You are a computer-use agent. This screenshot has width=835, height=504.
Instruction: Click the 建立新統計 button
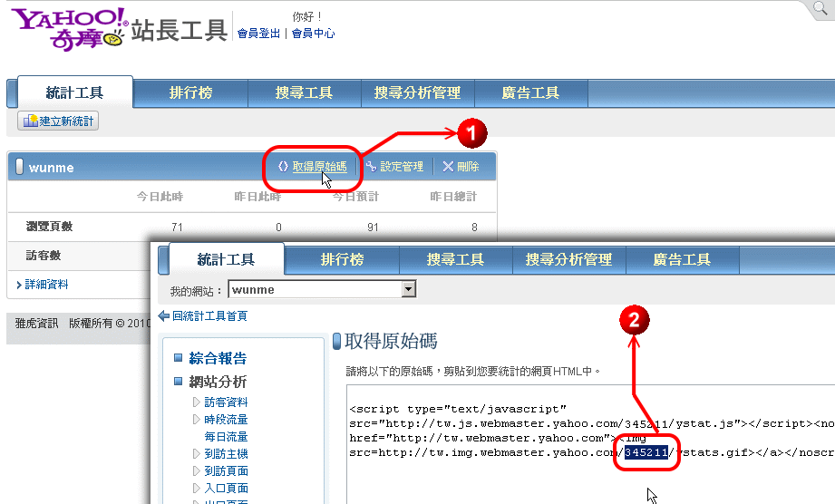(58, 121)
